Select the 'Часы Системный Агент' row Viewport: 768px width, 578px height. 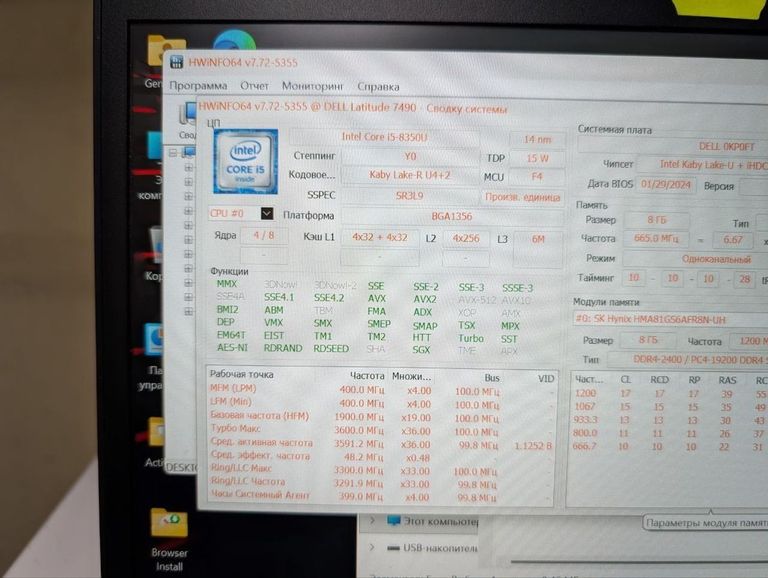(x=381, y=496)
